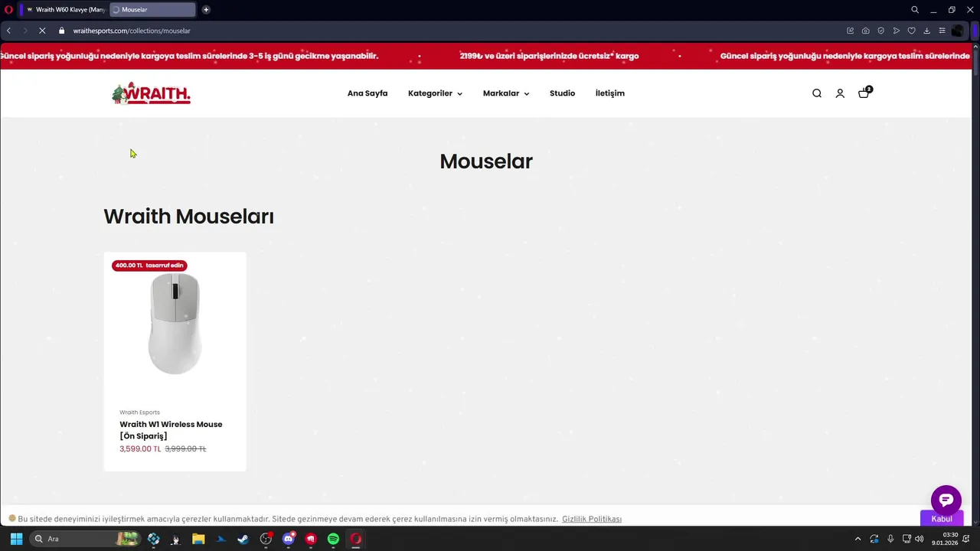Open File Explorer from taskbar

coord(198,539)
